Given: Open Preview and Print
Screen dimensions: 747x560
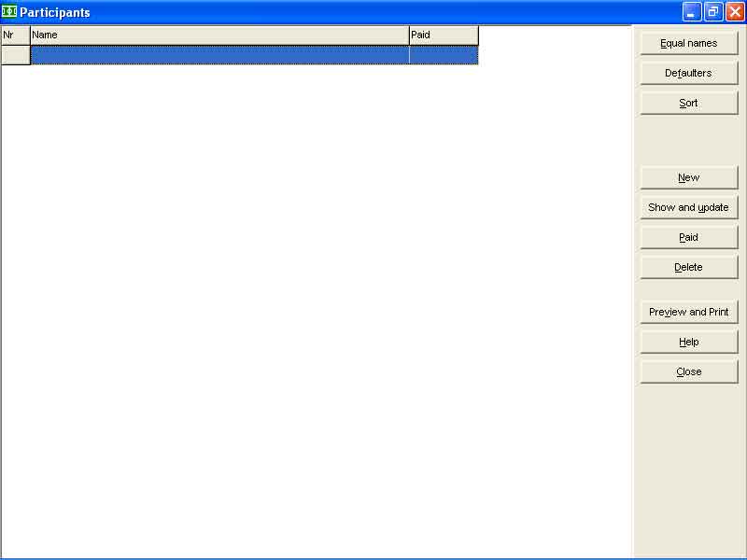Looking at the screenshot, I should [x=689, y=312].
